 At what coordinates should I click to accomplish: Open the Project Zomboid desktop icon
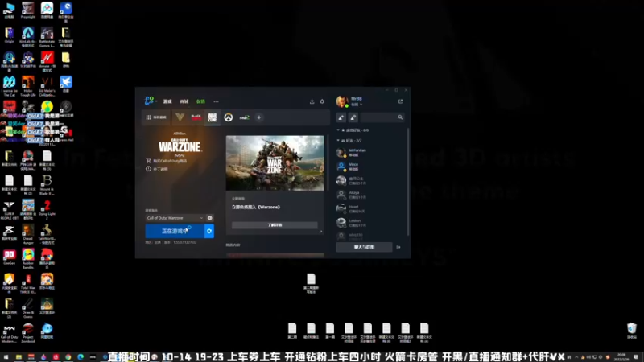pyautogui.click(x=28, y=333)
